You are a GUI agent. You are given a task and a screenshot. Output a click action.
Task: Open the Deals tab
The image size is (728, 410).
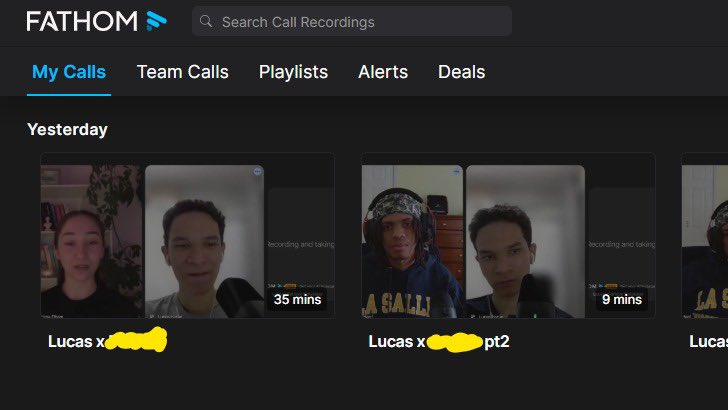coord(462,72)
